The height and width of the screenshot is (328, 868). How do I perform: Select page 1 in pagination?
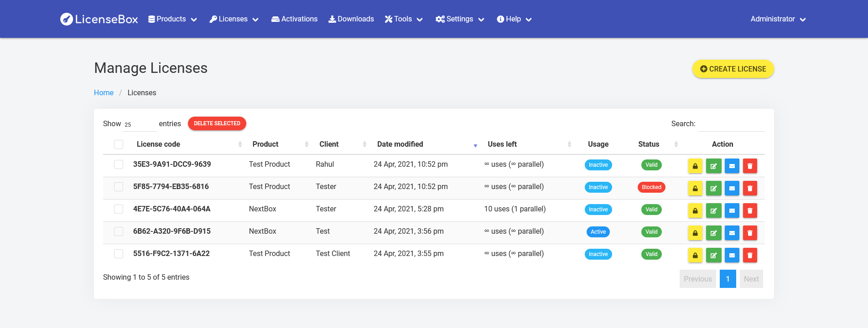click(x=728, y=279)
